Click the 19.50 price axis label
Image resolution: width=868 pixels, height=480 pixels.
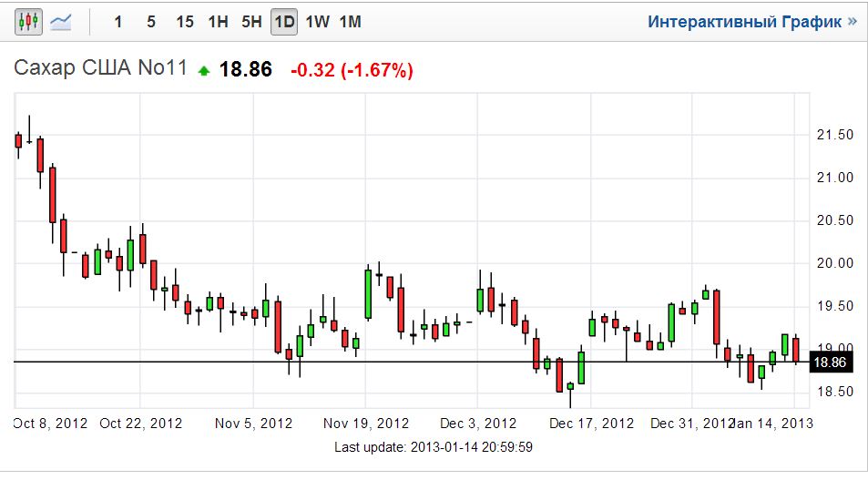835,306
